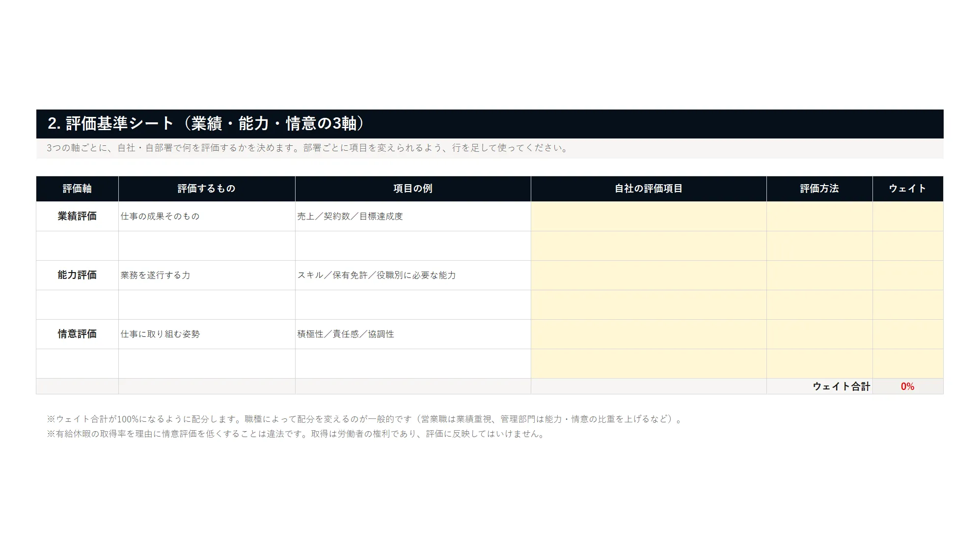This screenshot has width=980, height=551.
Task: Click the note about 有給休暇の取得率
Action: click(296, 434)
